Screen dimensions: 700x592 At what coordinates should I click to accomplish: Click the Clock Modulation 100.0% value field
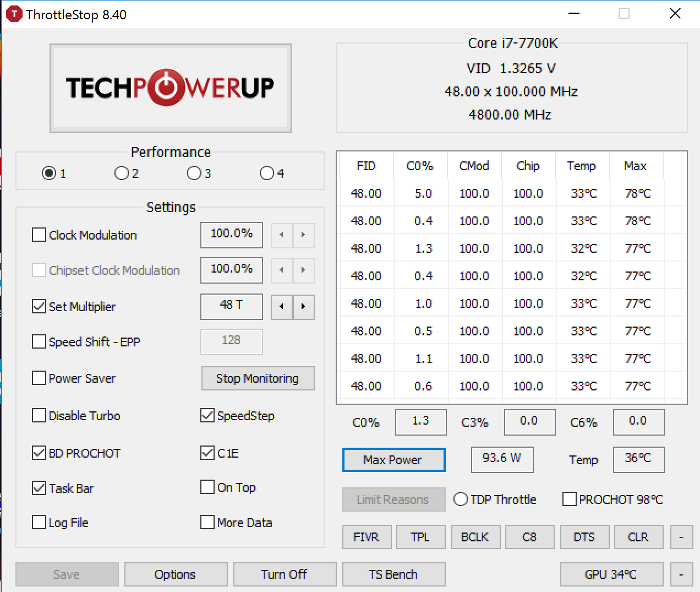(x=232, y=235)
